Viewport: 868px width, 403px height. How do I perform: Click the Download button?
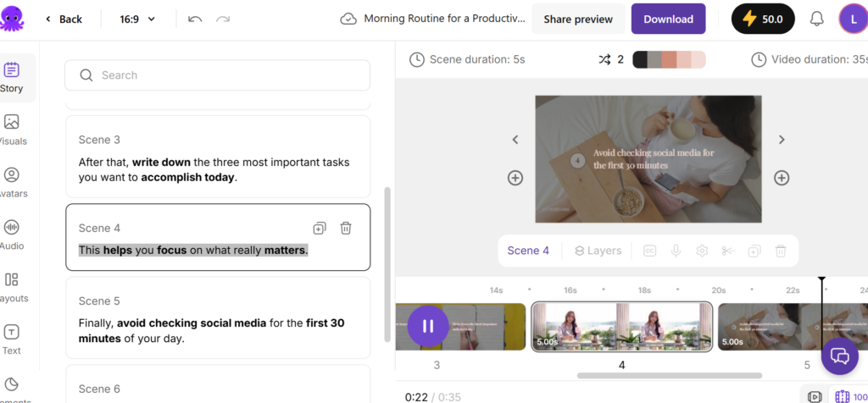[x=668, y=19]
